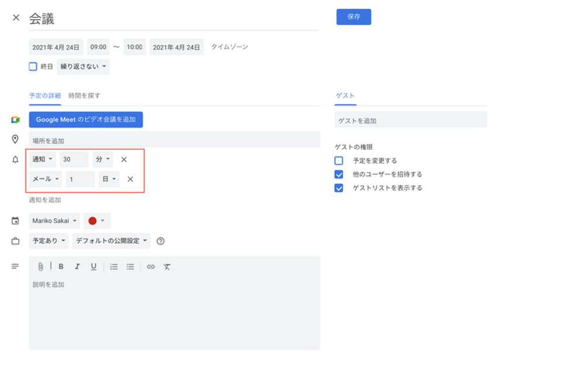Select the ゲスト tab

coord(345,96)
